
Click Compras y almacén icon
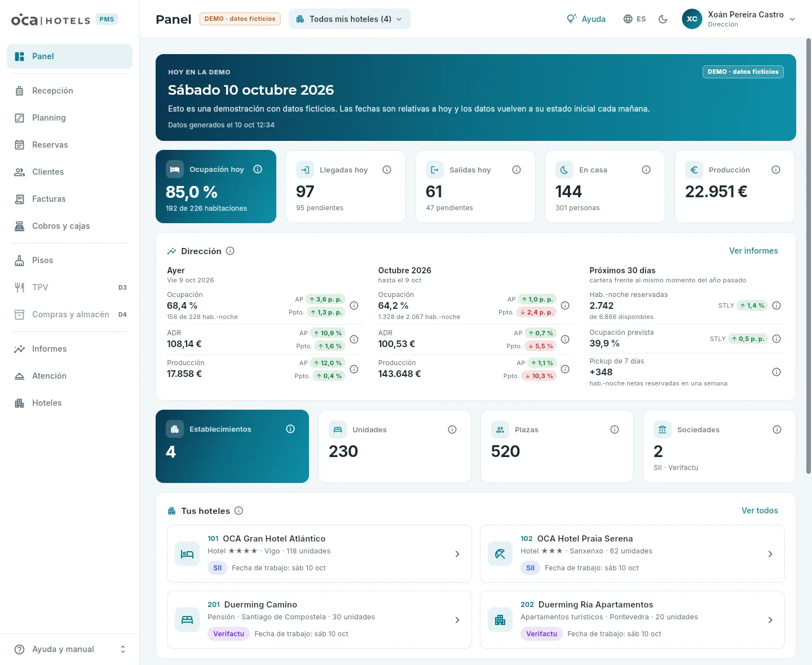tap(20, 314)
